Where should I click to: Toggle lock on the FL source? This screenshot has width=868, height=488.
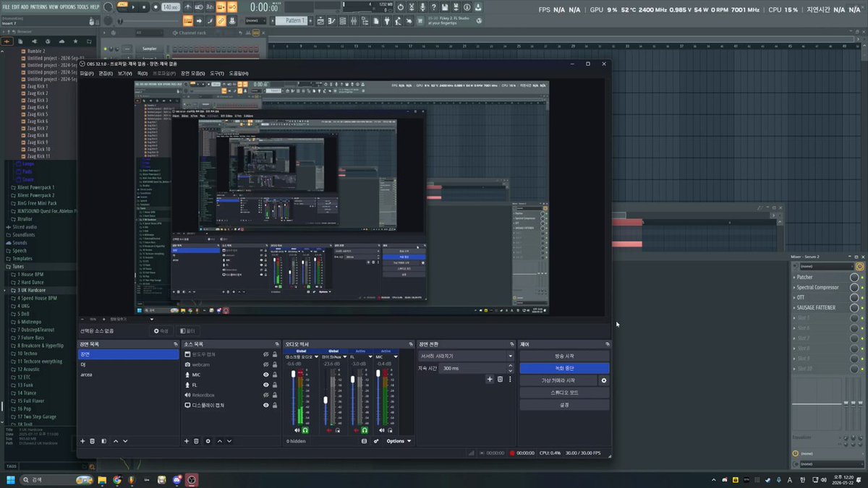tap(276, 385)
